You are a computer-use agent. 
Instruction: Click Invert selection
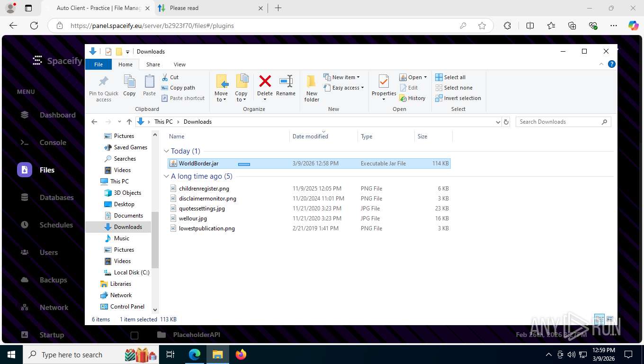(458, 98)
